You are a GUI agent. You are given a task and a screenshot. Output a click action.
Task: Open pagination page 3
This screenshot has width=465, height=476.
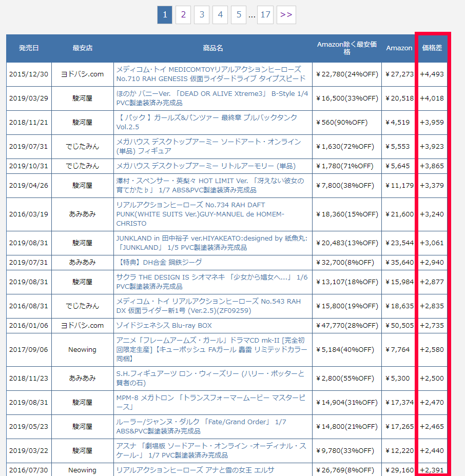pyautogui.click(x=202, y=15)
